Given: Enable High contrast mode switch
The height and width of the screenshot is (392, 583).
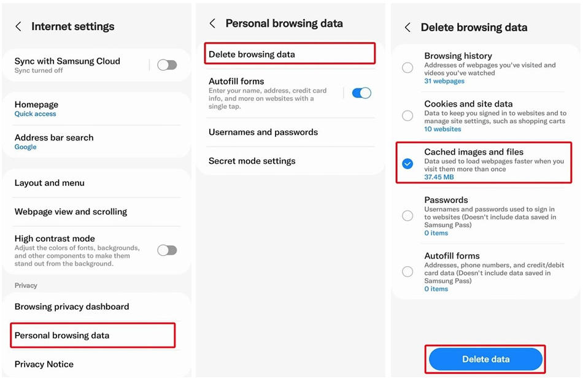Looking at the screenshot, I should (167, 250).
